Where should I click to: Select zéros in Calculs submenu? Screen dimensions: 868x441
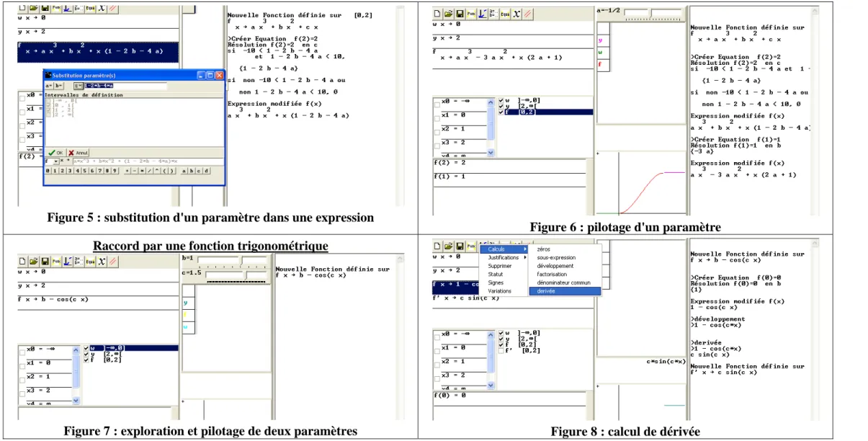click(x=565, y=249)
